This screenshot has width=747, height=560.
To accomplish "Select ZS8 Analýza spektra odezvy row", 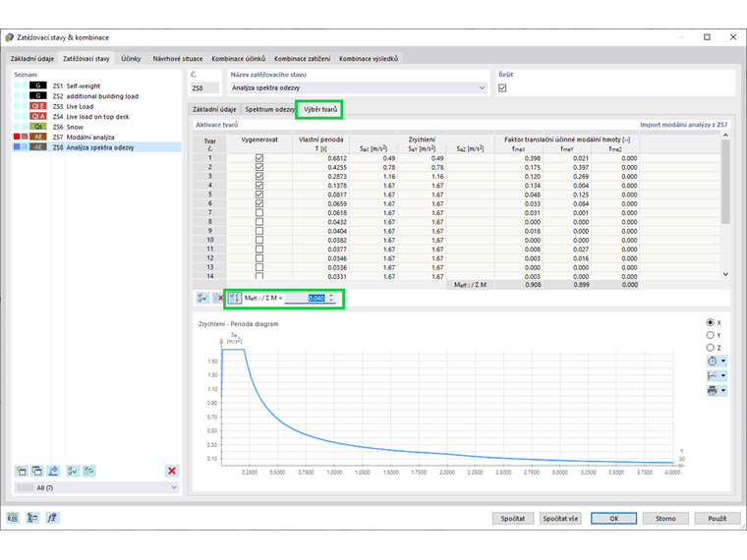I will (x=96, y=147).
